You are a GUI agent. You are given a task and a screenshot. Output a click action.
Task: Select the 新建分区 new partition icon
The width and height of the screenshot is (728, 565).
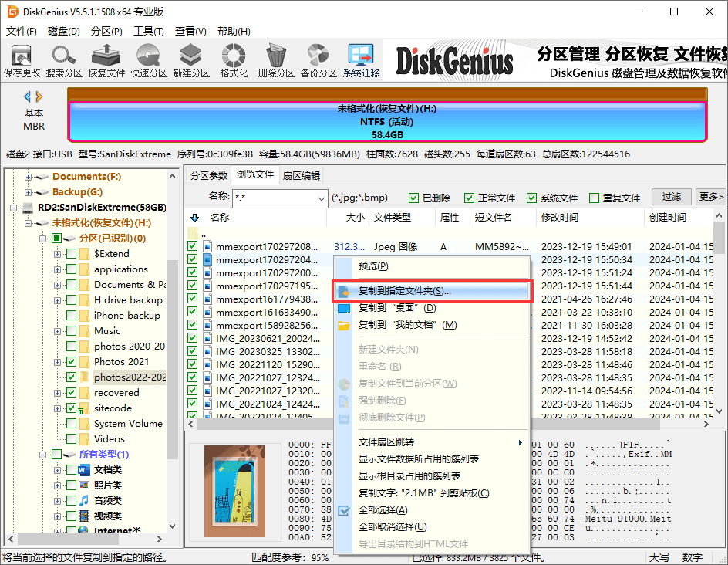[x=190, y=60]
